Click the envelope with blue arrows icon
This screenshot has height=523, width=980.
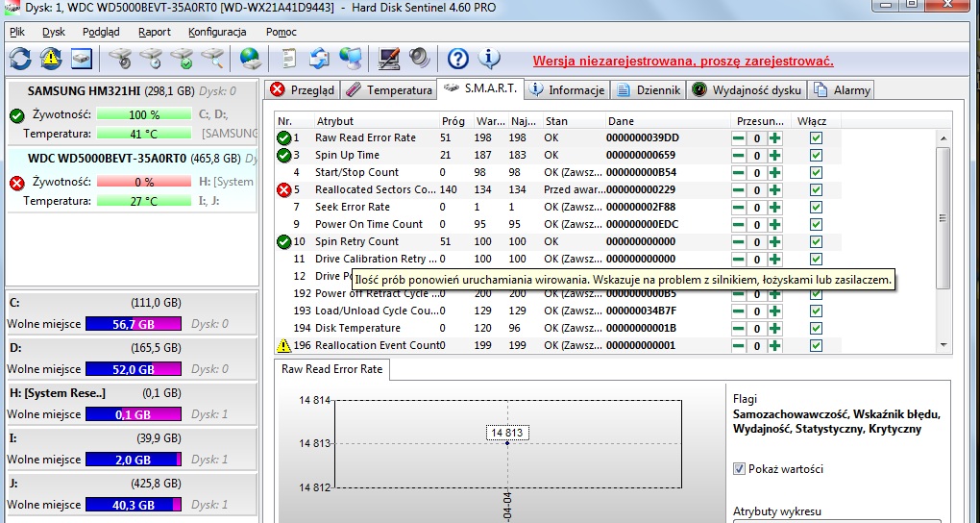coord(320,59)
